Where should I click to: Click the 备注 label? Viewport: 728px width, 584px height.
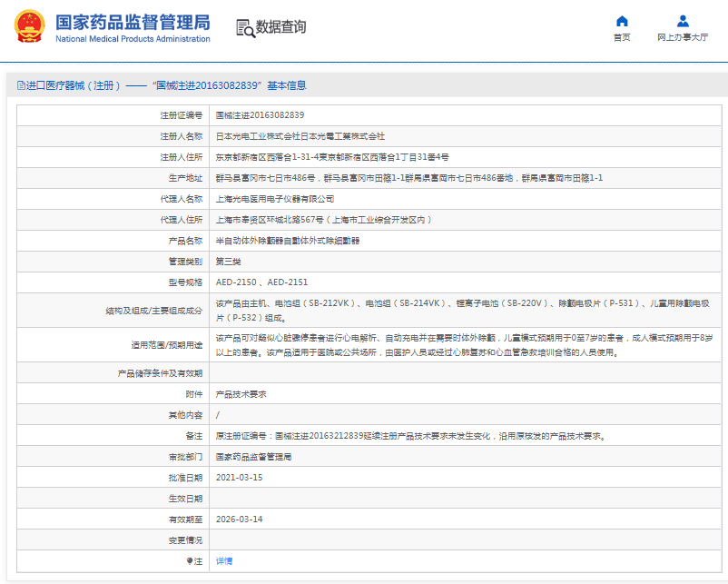click(194, 436)
